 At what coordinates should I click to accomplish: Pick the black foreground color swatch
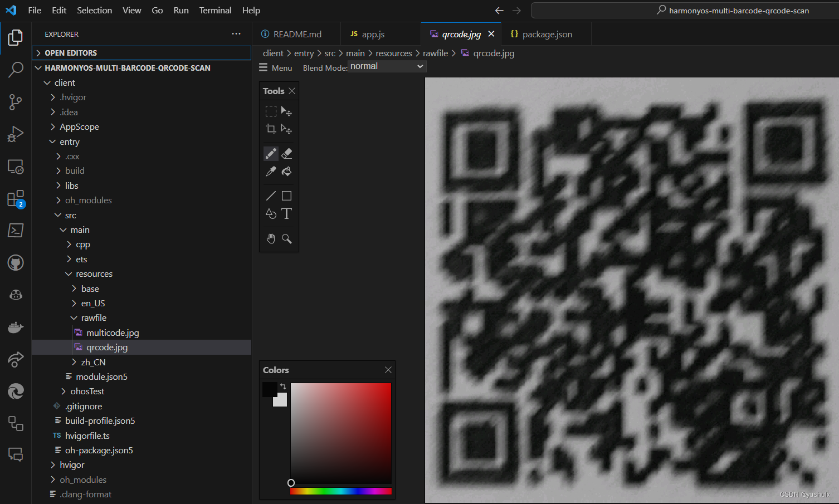(270, 389)
